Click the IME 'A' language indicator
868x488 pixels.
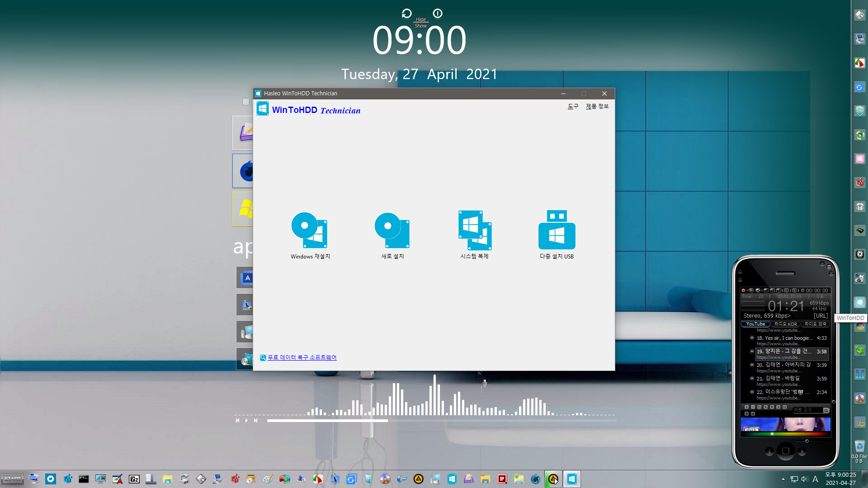point(816,479)
